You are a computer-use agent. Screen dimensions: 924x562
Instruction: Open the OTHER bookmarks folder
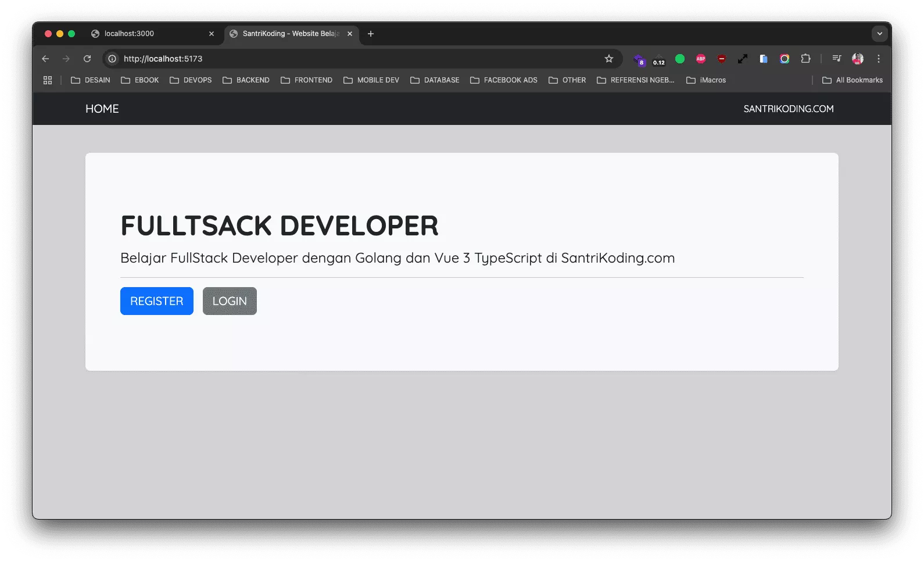tap(568, 80)
